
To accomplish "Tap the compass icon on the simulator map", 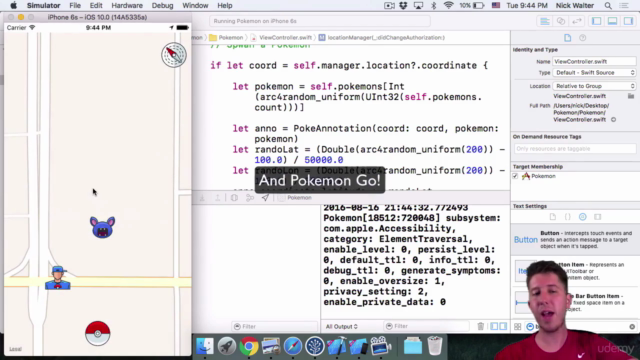I will click(174, 55).
